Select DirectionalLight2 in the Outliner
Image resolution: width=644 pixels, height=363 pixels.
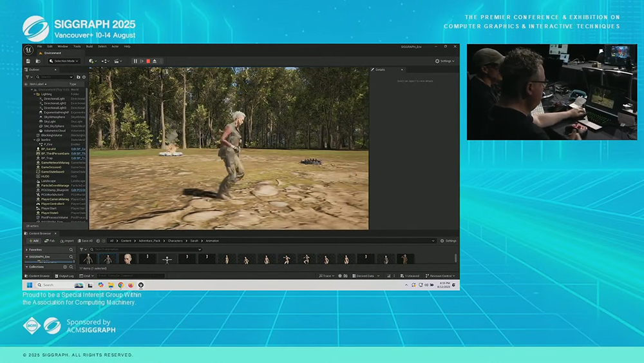point(55,103)
